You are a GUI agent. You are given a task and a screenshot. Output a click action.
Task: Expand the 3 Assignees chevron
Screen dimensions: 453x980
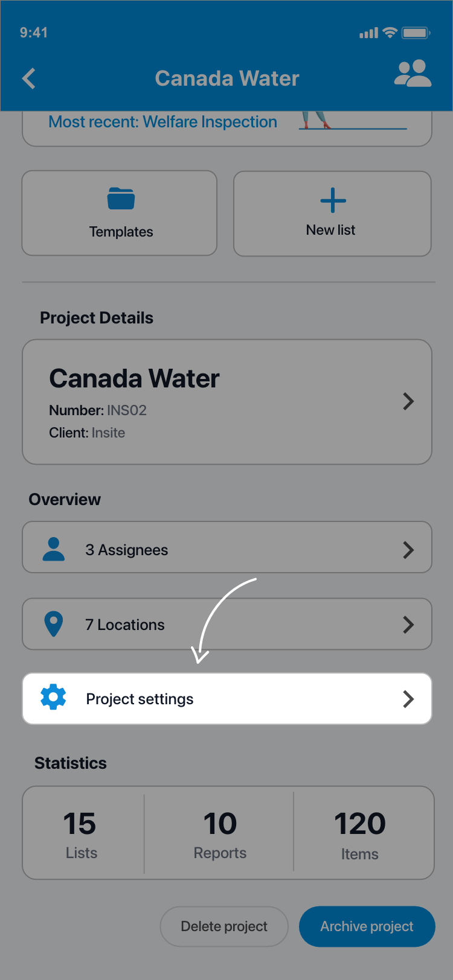408,550
